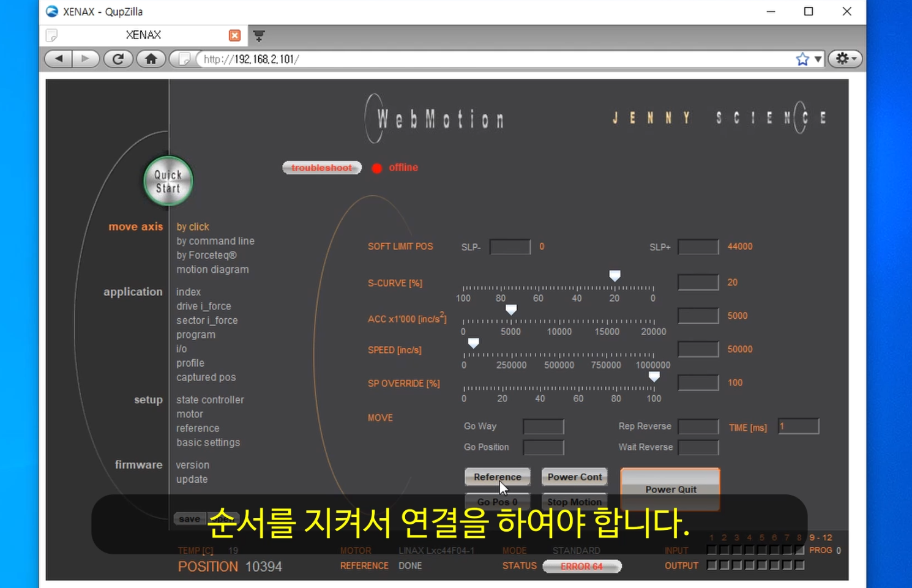
Task: Click the Go Pos 0 button
Action: point(497,501)
